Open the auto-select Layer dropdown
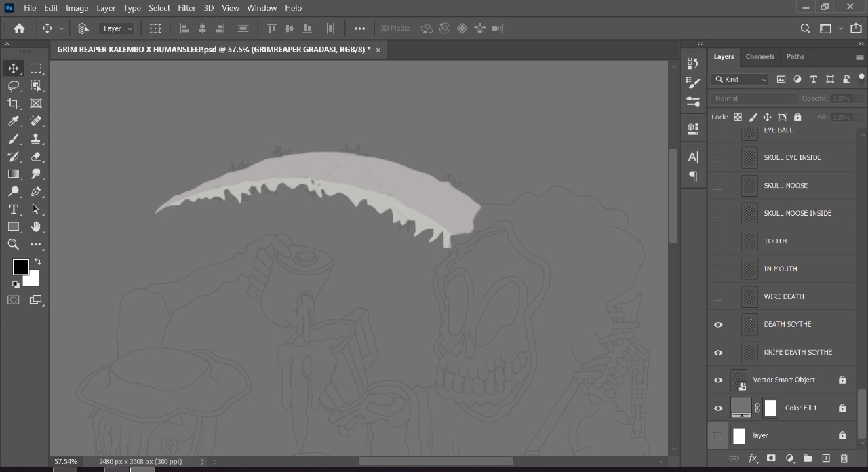This screenshot has width=868, height=472. coord(117,28)
